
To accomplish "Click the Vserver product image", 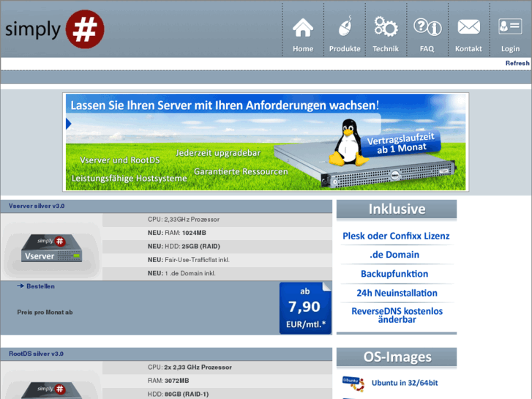I will pos(51,248).
